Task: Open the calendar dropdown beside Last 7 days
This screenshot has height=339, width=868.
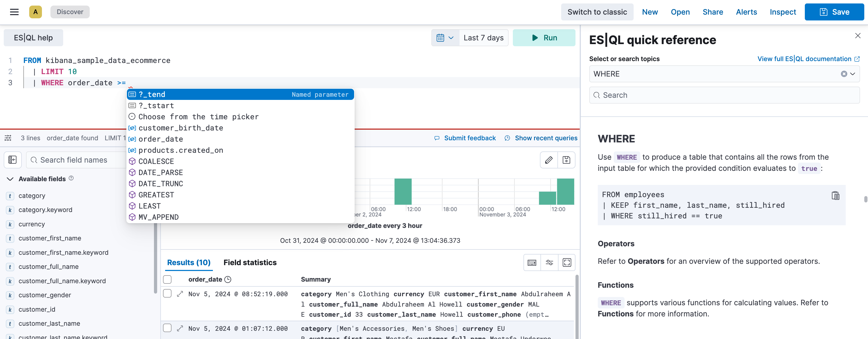Action: (x=445, y=37)
